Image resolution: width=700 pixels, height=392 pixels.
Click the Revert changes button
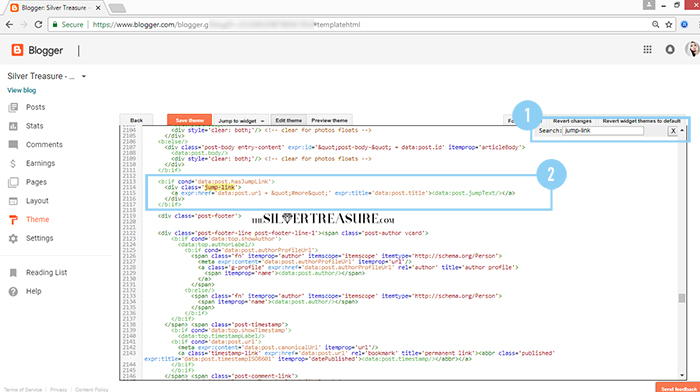(x=572, y=121)
